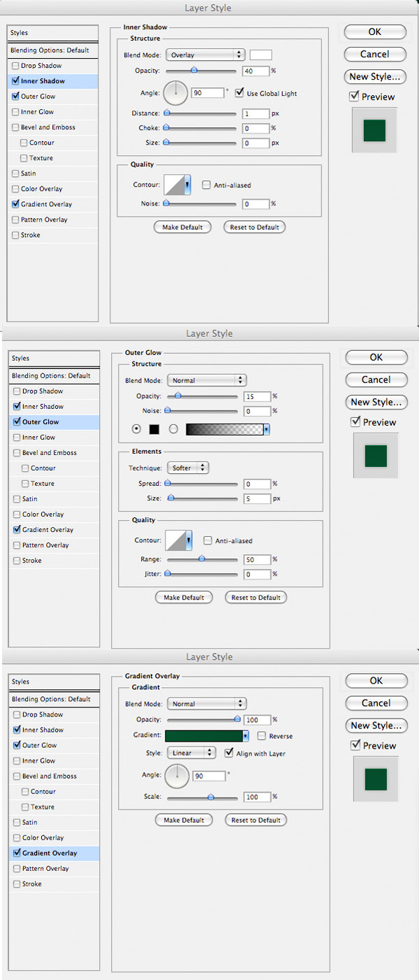Click the dark green gradient swatch
419x980 pixels.
204,736
